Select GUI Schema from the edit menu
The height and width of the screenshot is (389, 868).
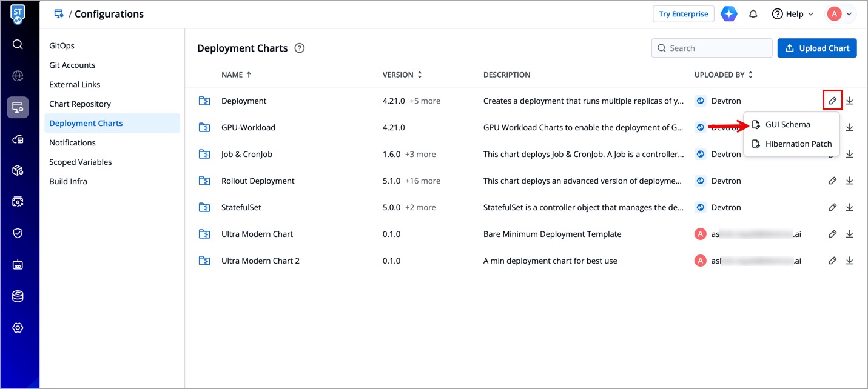point(787,124)
